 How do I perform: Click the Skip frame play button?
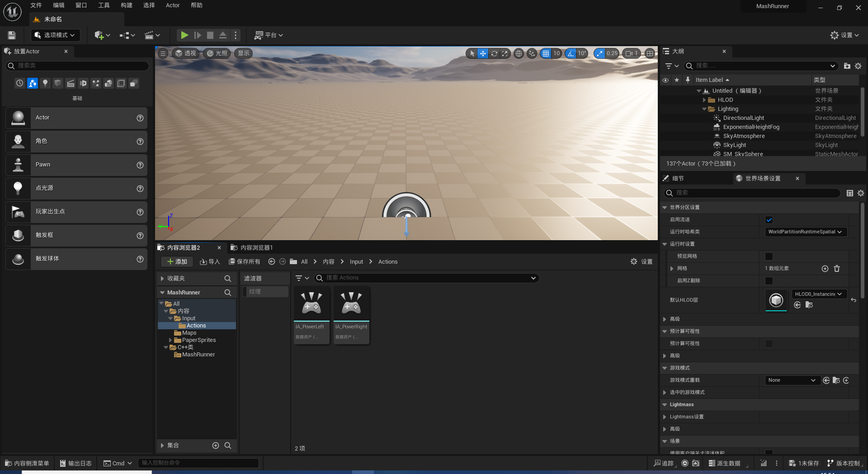coord(198,35)
